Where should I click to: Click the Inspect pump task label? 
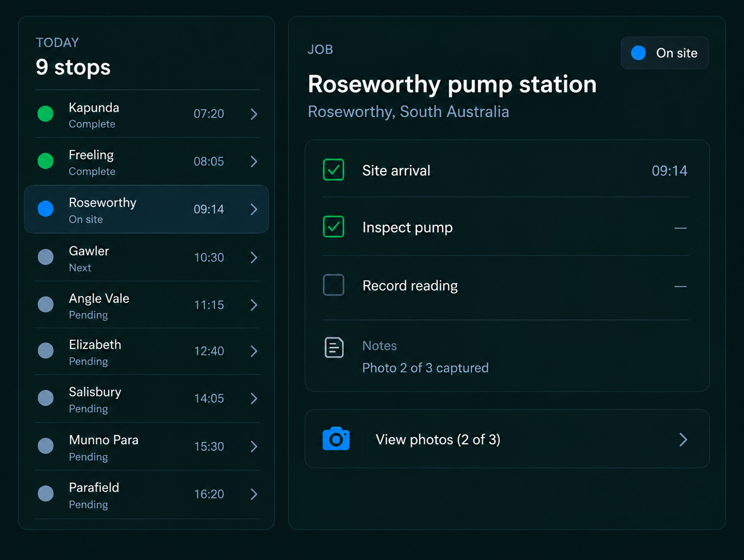(407, 228)
